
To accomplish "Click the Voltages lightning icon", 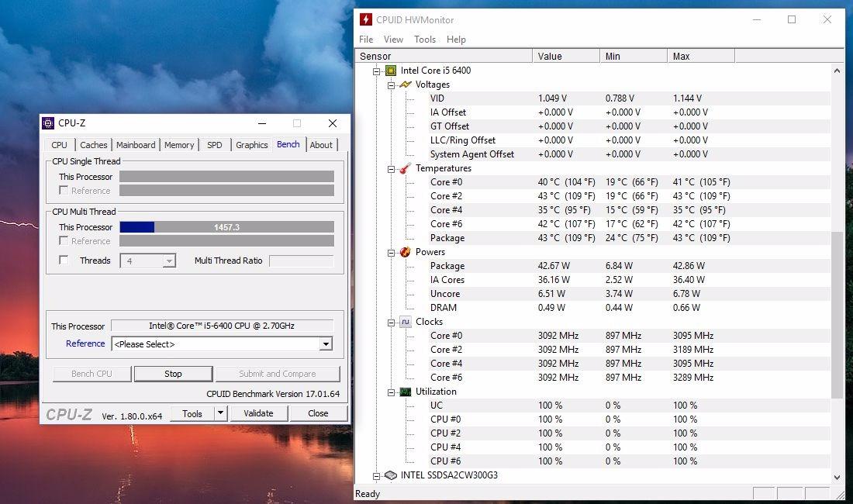I will coord(406,85).
